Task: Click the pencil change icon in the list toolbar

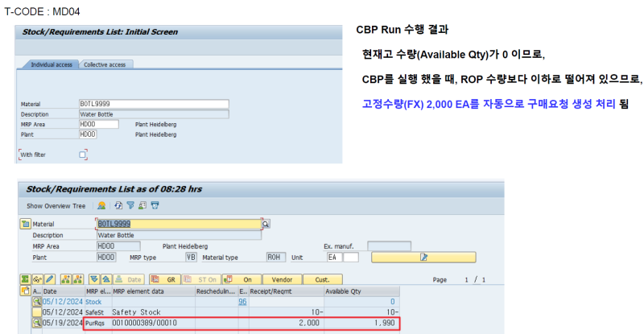Action: coord(50,279)
